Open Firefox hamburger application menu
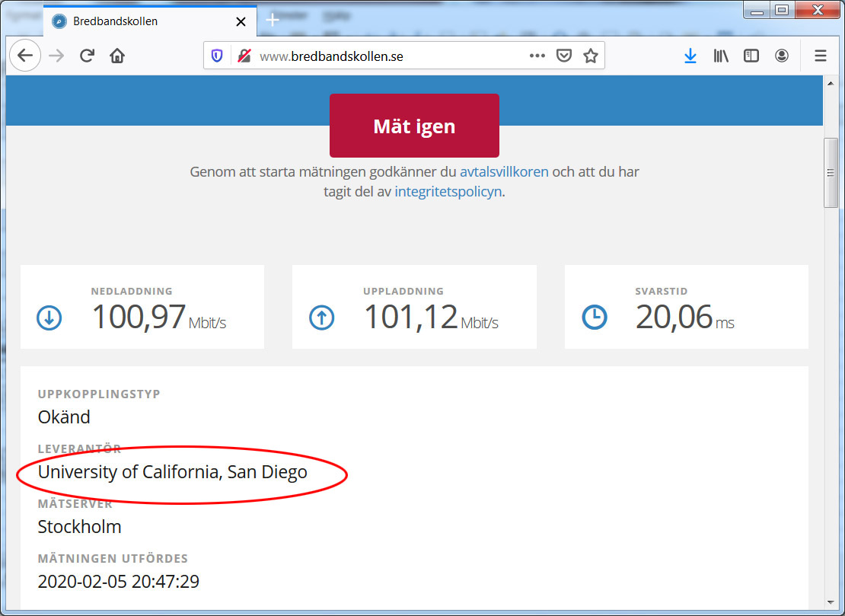This screenshot has width=845, height=616. point(820,56)
